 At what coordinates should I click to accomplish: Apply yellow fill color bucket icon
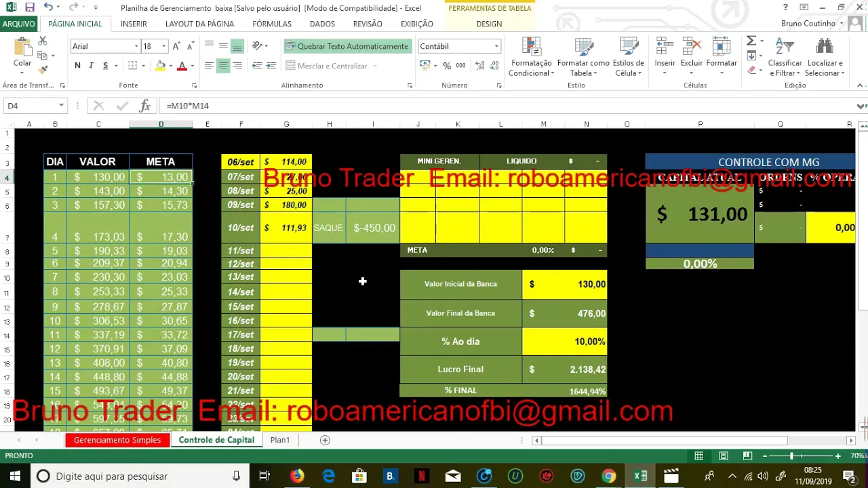[160, 66]
